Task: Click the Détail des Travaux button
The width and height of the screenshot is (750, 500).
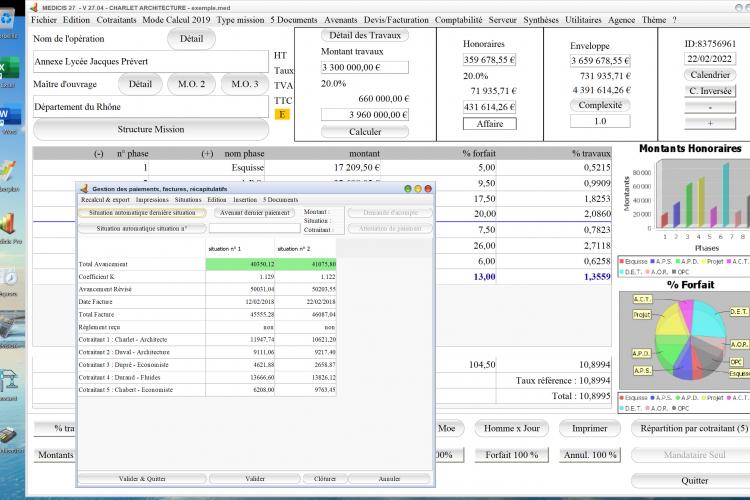Action: click(364, 35)
